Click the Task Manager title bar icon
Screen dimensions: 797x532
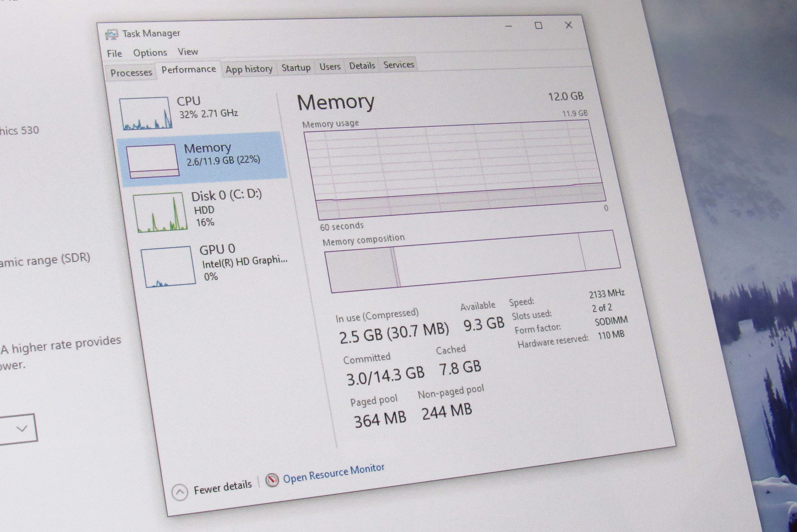112,34
